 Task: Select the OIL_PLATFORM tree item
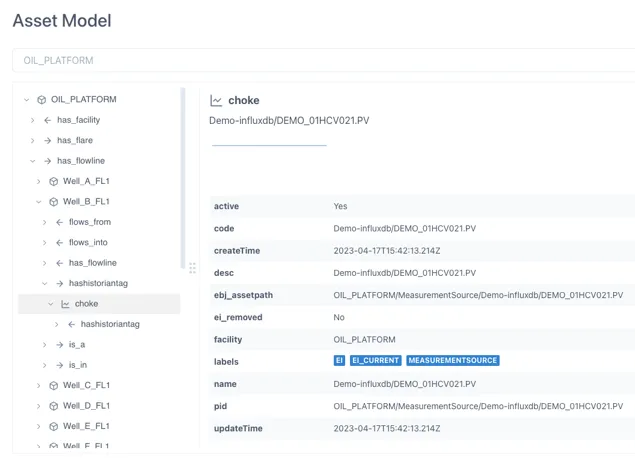click(83, 100)
